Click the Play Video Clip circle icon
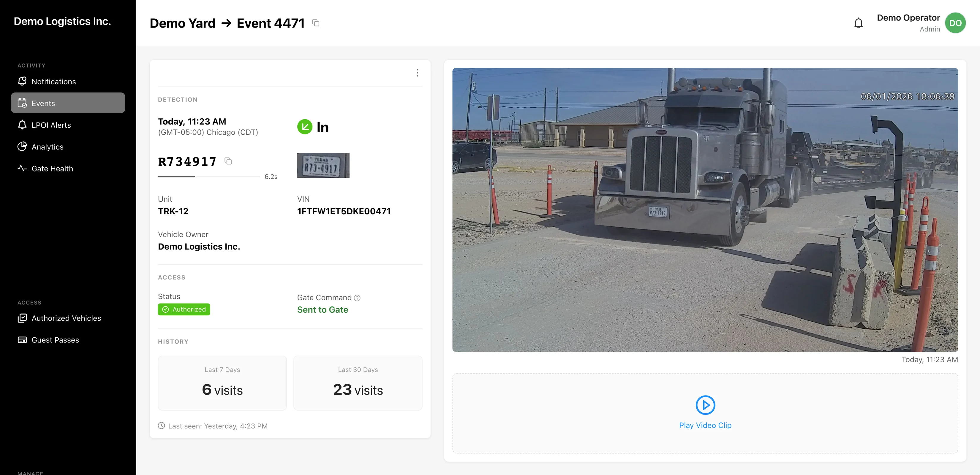This screenshot has height=475, width=980. point(705,405)
